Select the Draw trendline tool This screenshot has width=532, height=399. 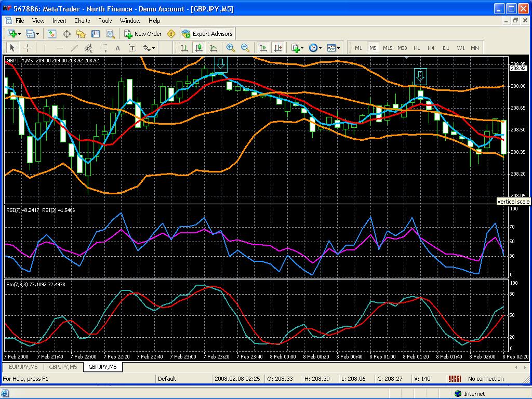point(74,48)
